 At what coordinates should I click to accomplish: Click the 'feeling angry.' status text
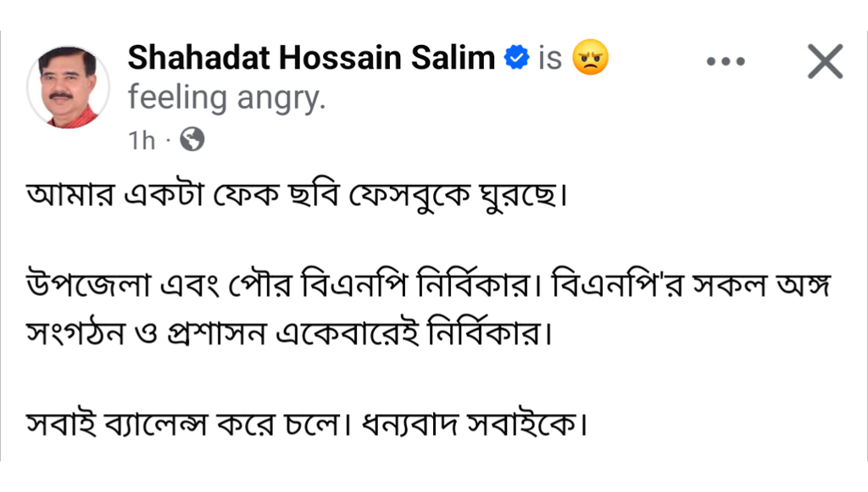(x=227, y=98)
